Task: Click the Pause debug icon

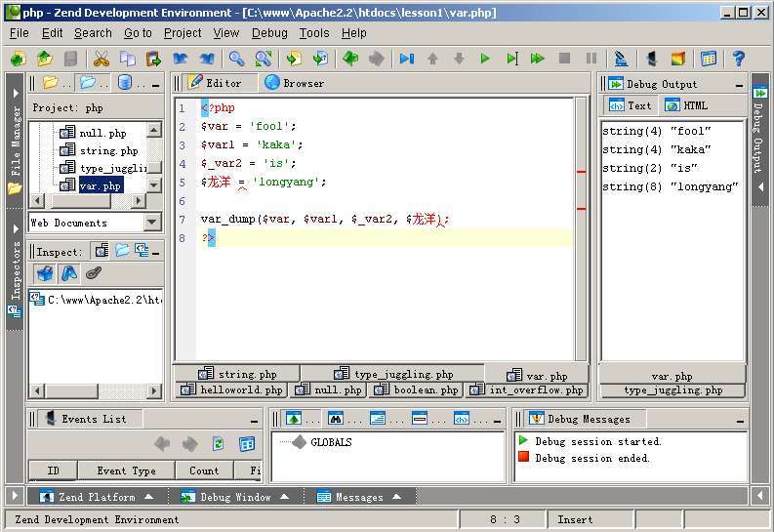Action: click(x=591, y=59)
